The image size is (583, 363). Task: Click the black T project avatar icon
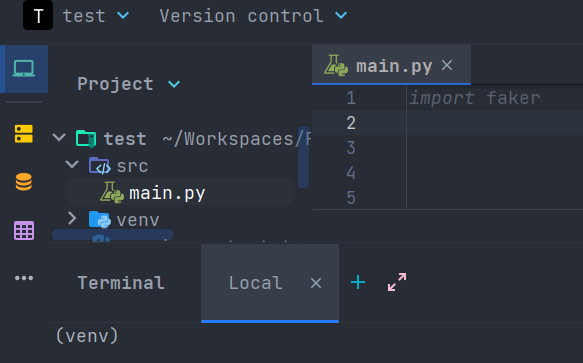(38, 16)
